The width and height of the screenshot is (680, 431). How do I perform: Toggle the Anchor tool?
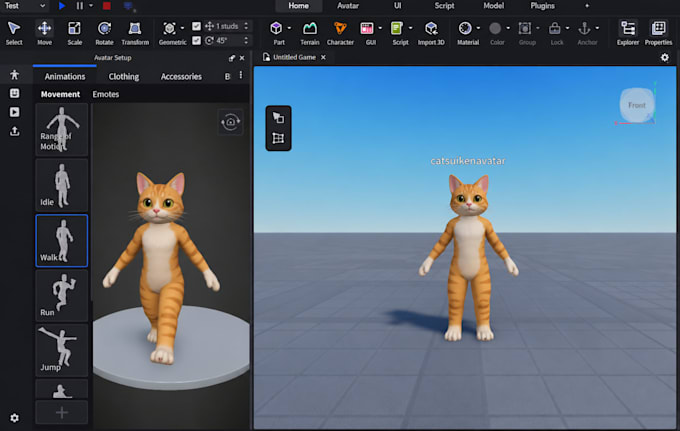point(584,29)
